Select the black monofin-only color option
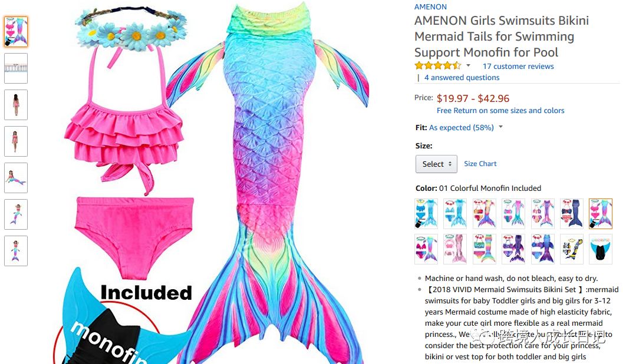Screen dimensions: 626x364 point(601,249)
